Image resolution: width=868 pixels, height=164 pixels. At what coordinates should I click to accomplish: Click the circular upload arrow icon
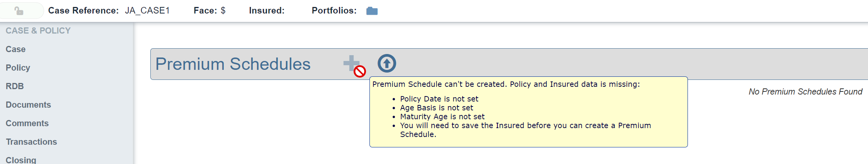tap(387, 63)
